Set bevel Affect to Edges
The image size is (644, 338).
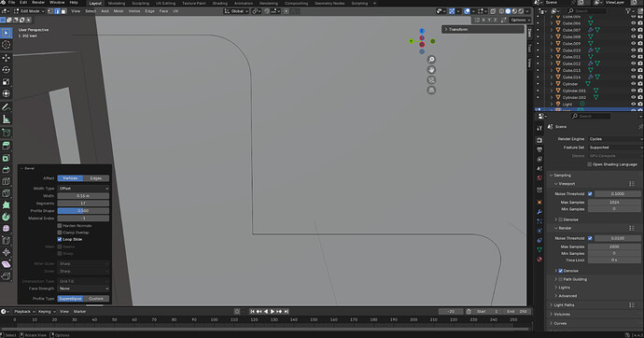point(96,178)
